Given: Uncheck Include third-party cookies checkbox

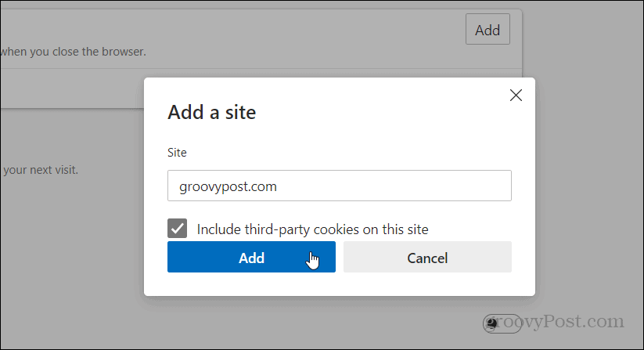Looking at the screenshot, I should point(177,229).
